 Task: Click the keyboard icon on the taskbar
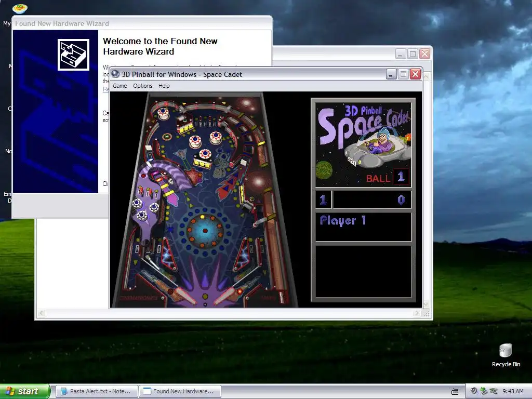(x=455, y=392)
